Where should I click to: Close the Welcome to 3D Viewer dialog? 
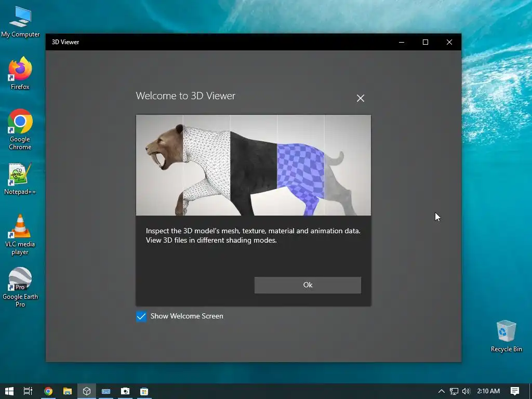[x=361, y=98]
